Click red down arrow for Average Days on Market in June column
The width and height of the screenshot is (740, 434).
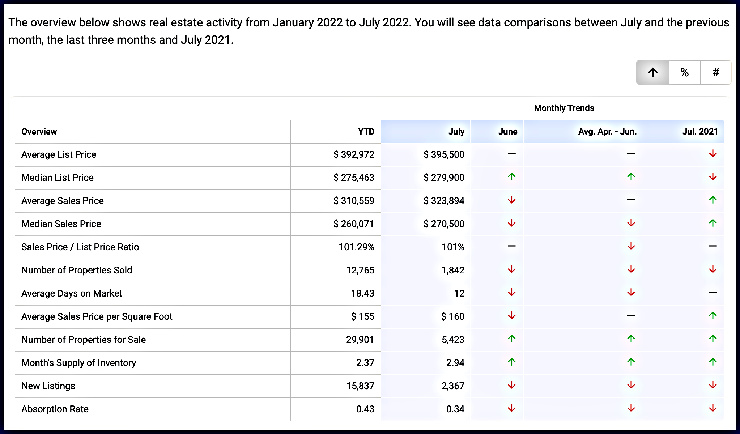coord(511,293)
